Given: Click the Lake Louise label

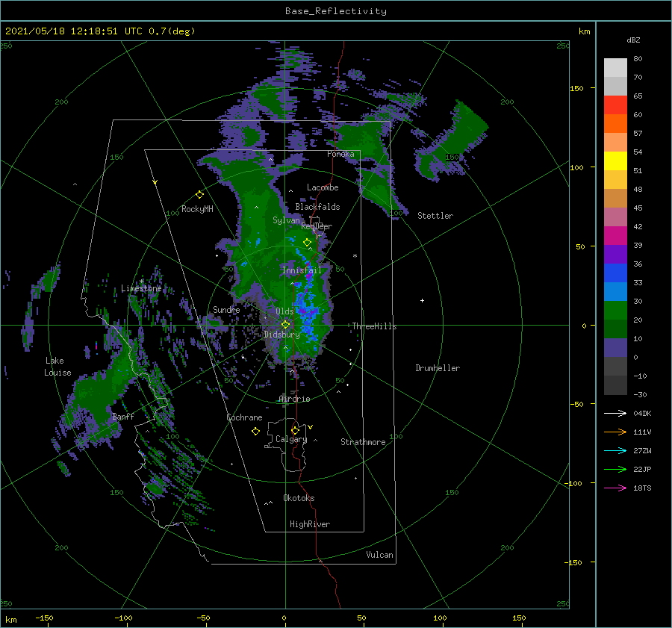Looking at the screenshot, I should [x=57, y=367].
